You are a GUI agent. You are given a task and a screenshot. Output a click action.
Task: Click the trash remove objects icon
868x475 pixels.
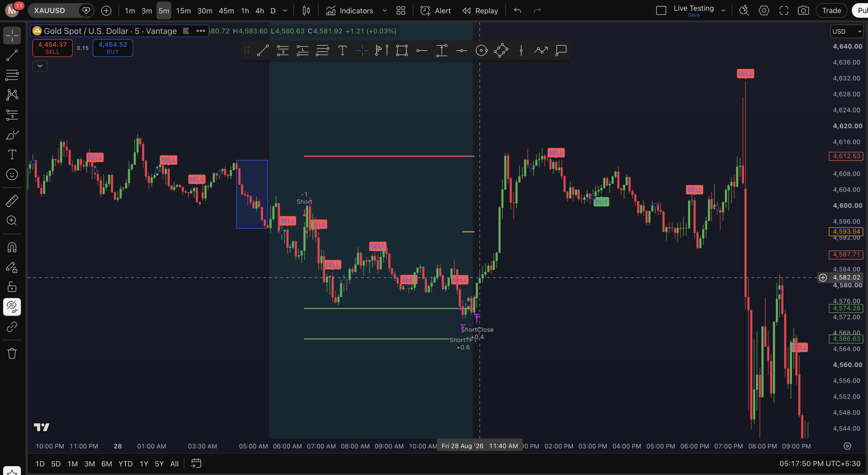tap(12, 353)
